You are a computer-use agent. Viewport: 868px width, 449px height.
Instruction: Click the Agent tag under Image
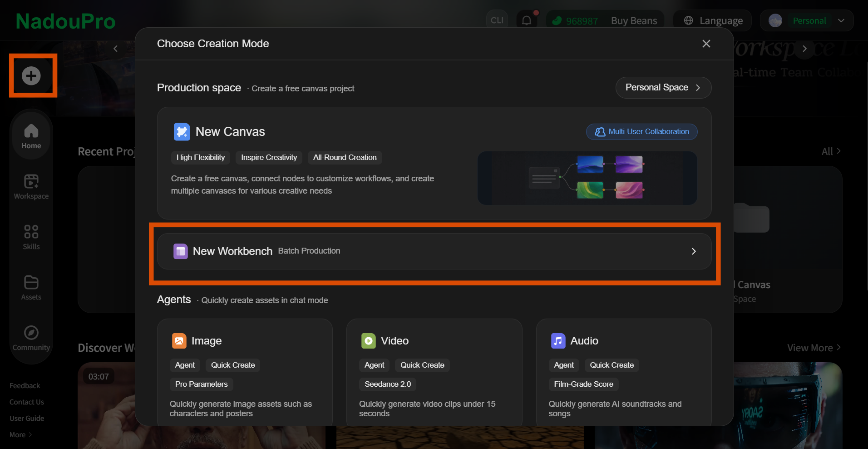[x=185, y=365]
